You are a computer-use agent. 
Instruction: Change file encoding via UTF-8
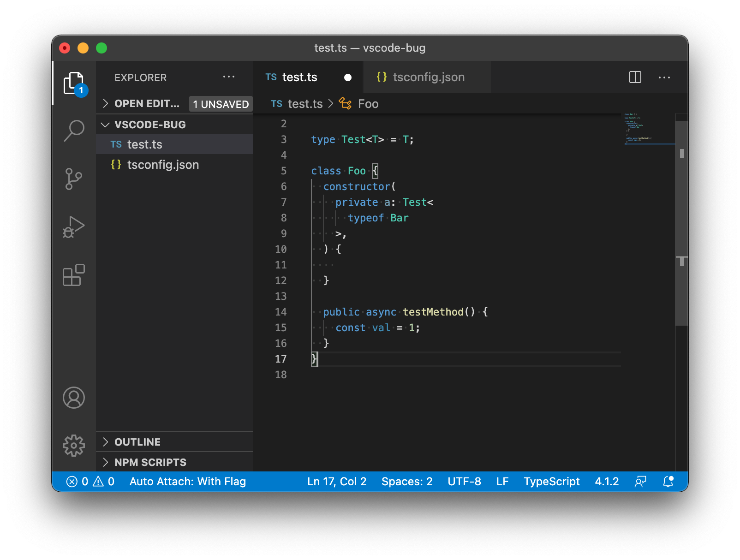click(x=464, y=482)
